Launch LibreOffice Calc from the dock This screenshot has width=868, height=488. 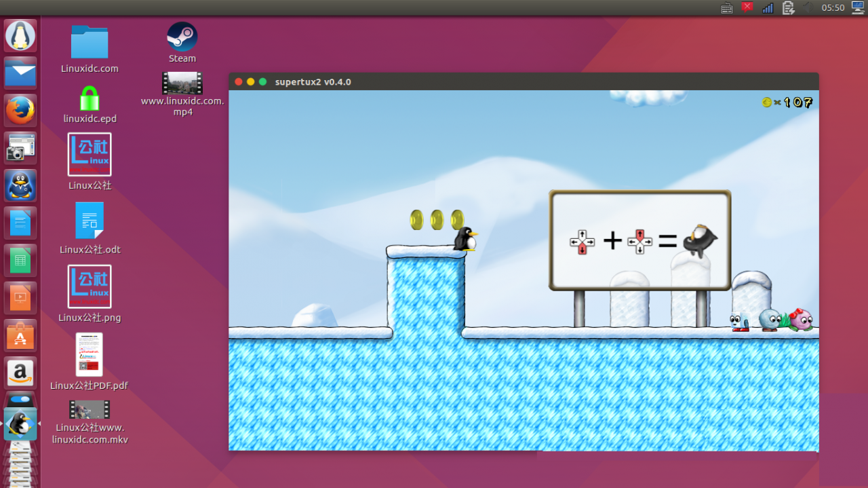20,260
